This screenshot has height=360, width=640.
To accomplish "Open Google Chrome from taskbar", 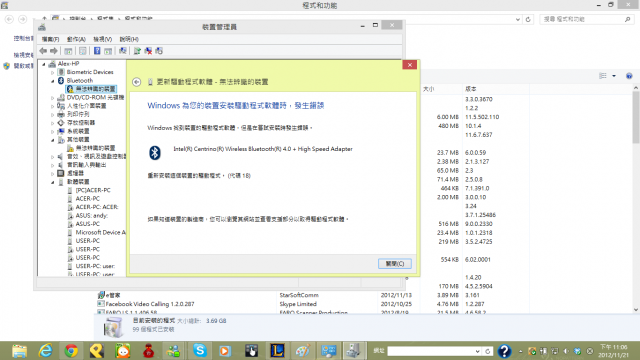I will (x=71, y=351).
